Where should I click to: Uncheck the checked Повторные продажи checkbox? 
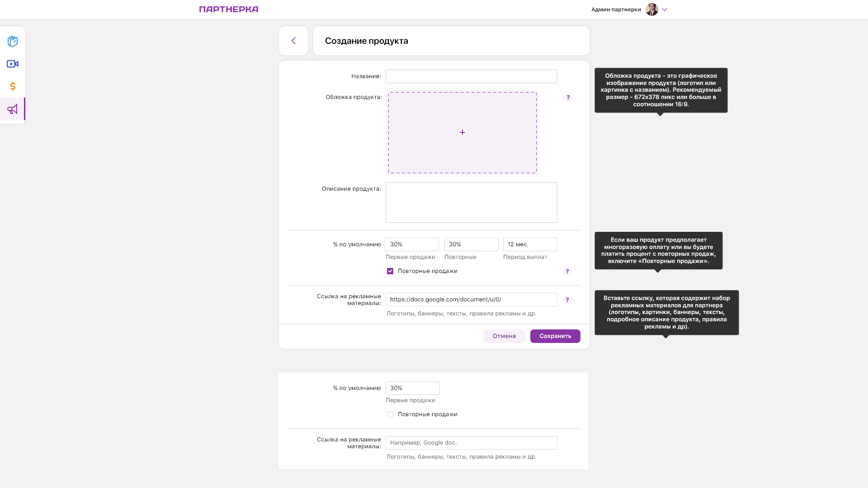390,271
